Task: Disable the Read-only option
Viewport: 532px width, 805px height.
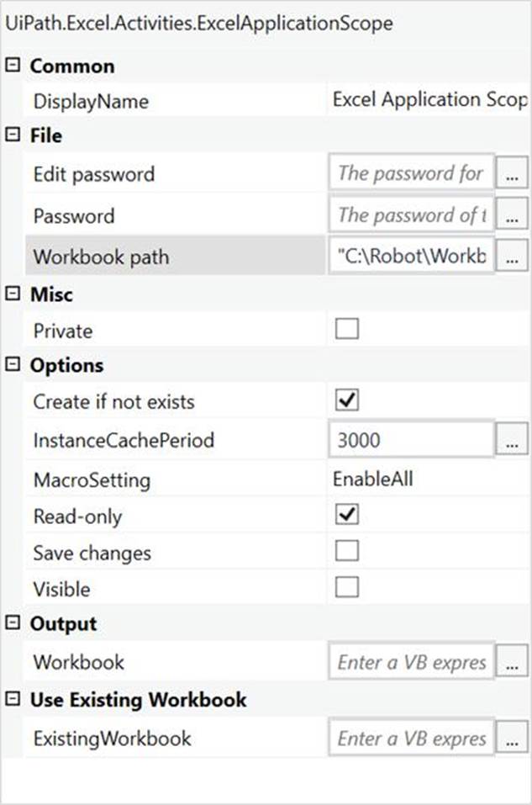Action: click(x=347, y=515)
